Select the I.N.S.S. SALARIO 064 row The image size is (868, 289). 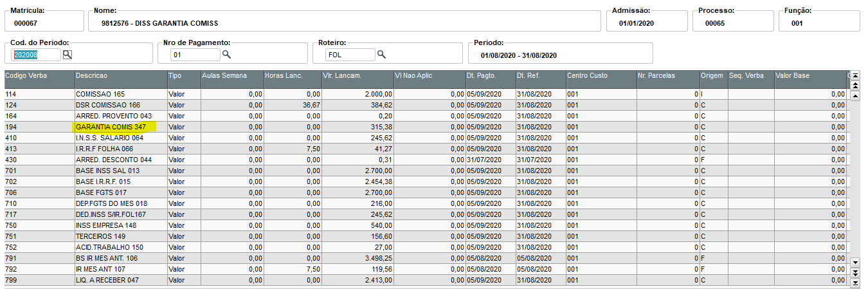click(426, 138)
